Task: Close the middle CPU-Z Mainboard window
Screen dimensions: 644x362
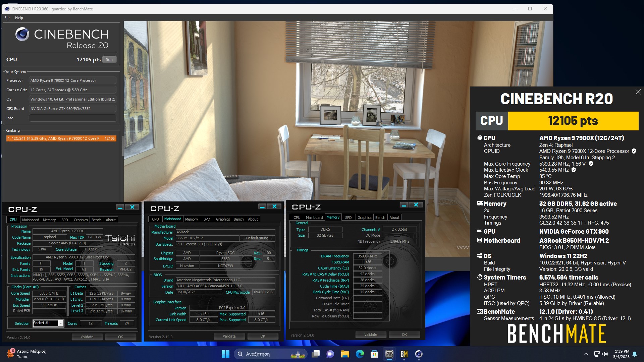Action: (274, 206)
